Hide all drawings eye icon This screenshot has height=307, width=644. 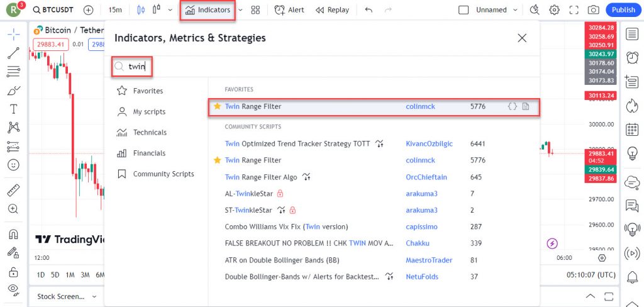click(14, 290)
